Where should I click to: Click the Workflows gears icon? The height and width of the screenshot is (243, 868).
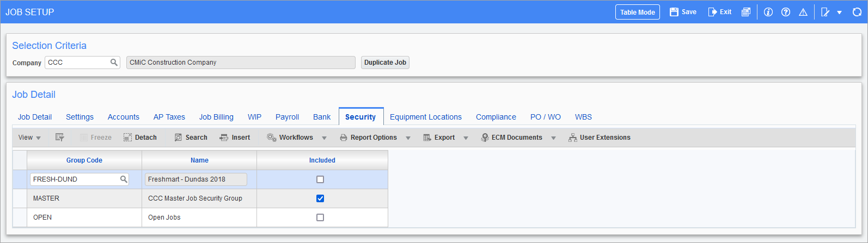[272, 138]
